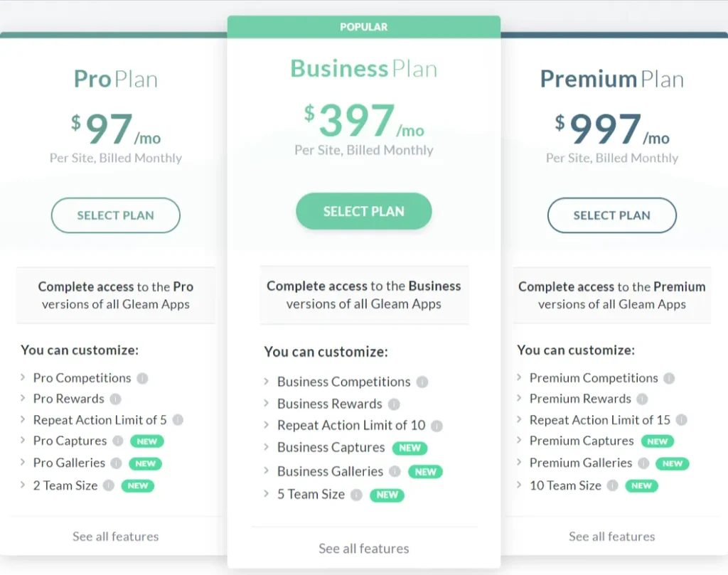Viewport: 728px width, 575px height.
Task: Expand the chevron next to Pro Captures
Action: tap(23, 441)
